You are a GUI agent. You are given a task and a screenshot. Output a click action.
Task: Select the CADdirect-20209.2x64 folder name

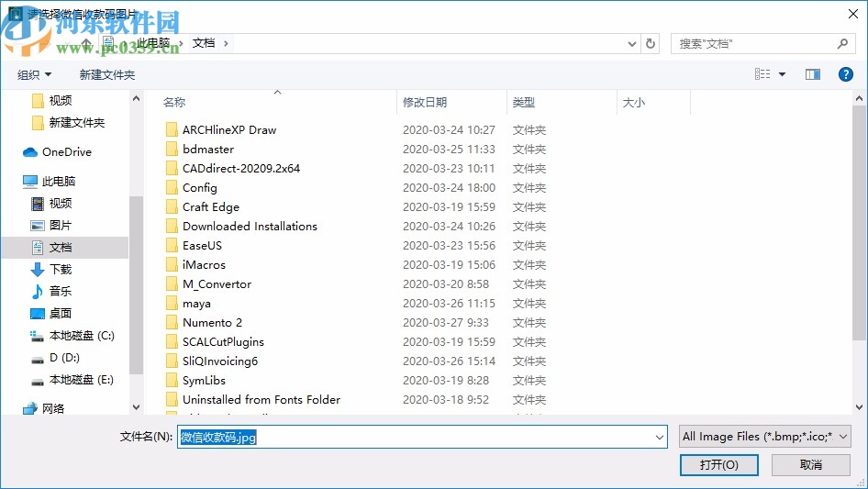tap(241, 169)
